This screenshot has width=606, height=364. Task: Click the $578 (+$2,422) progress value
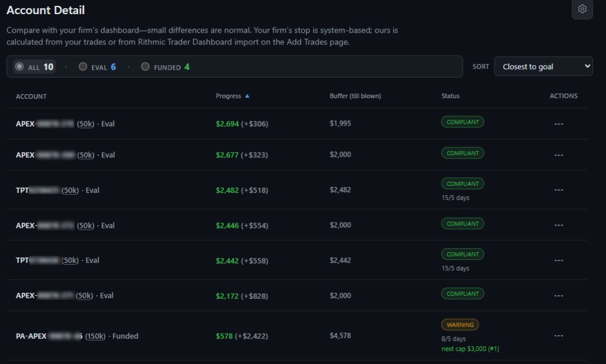[242, 336]
